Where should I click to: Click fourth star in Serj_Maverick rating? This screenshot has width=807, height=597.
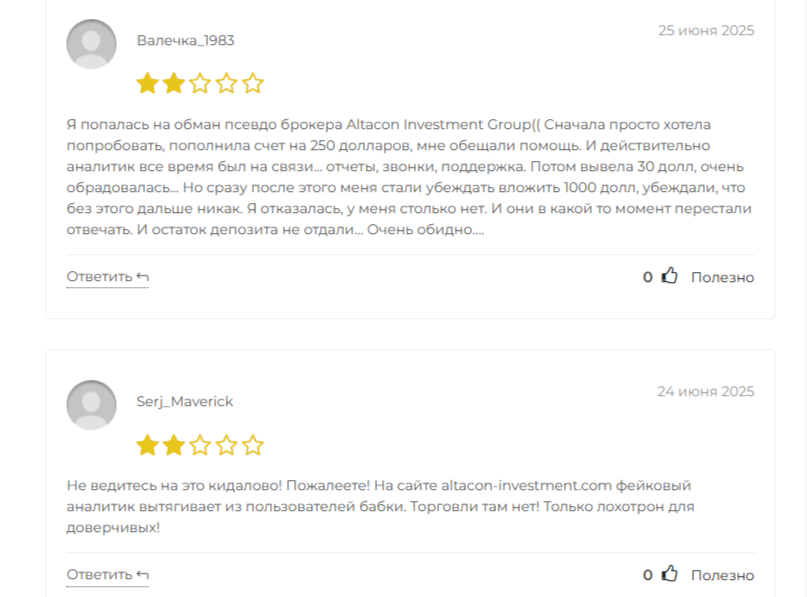[x=226, y=445]
